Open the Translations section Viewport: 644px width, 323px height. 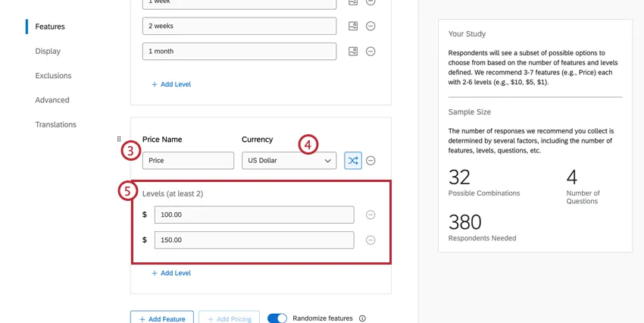[x=55, y=124]
